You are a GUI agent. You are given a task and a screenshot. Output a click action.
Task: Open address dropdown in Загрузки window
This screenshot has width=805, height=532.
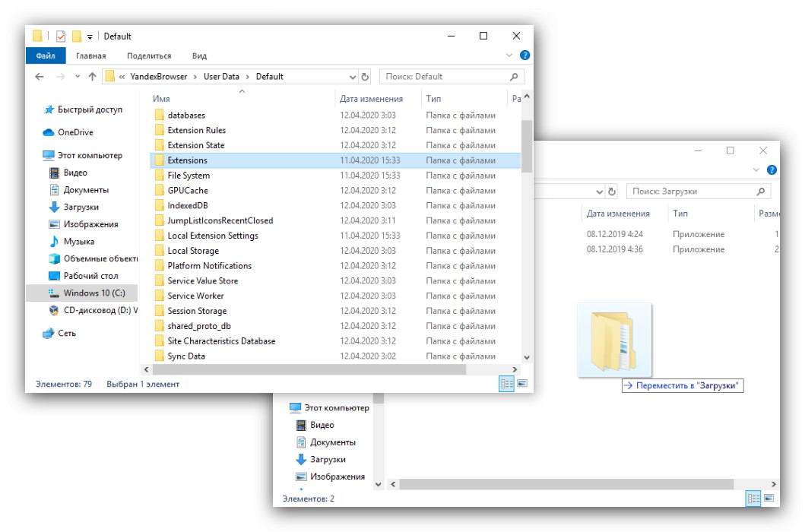click(x=599, y=192)
